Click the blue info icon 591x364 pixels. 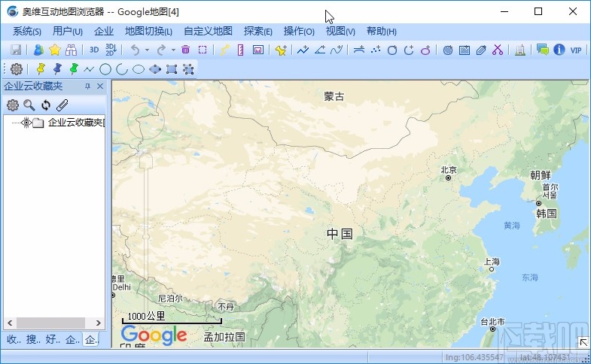559,50
